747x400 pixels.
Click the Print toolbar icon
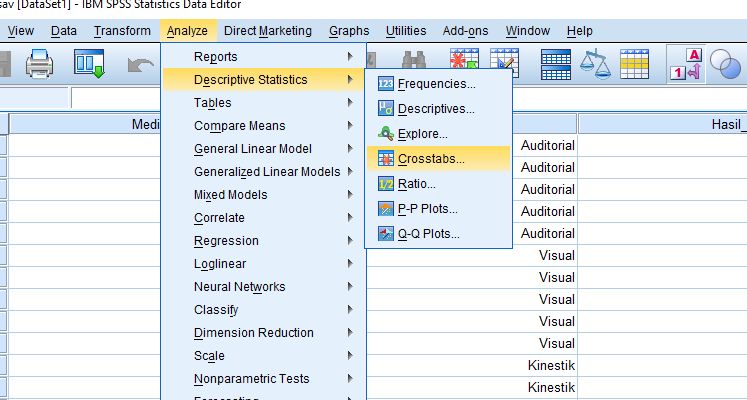39,66
